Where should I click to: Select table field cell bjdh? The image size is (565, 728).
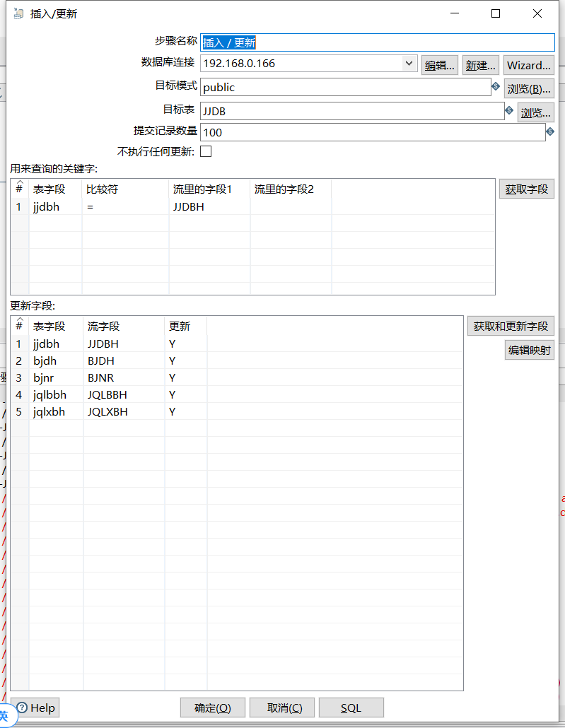tap(57, 360)
